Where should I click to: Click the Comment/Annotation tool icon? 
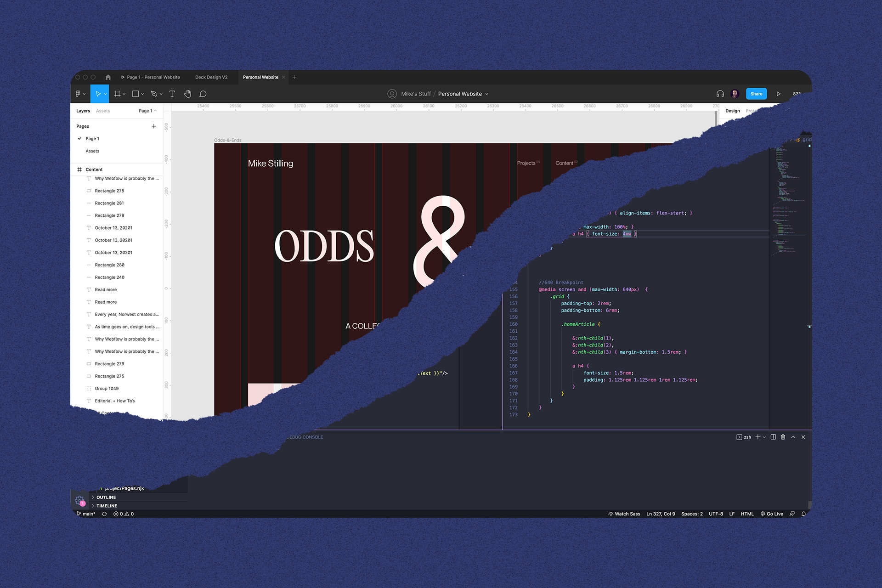coord(204,94)
